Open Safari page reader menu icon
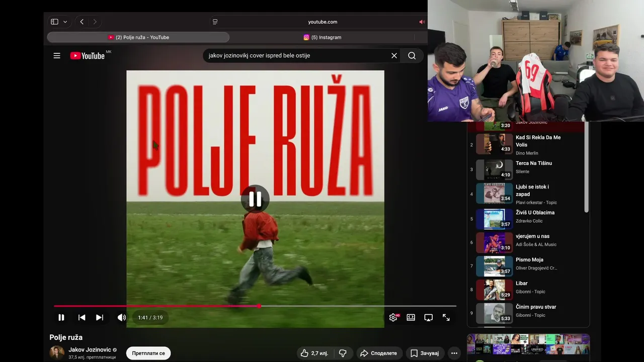 click(x=215, y=22)
